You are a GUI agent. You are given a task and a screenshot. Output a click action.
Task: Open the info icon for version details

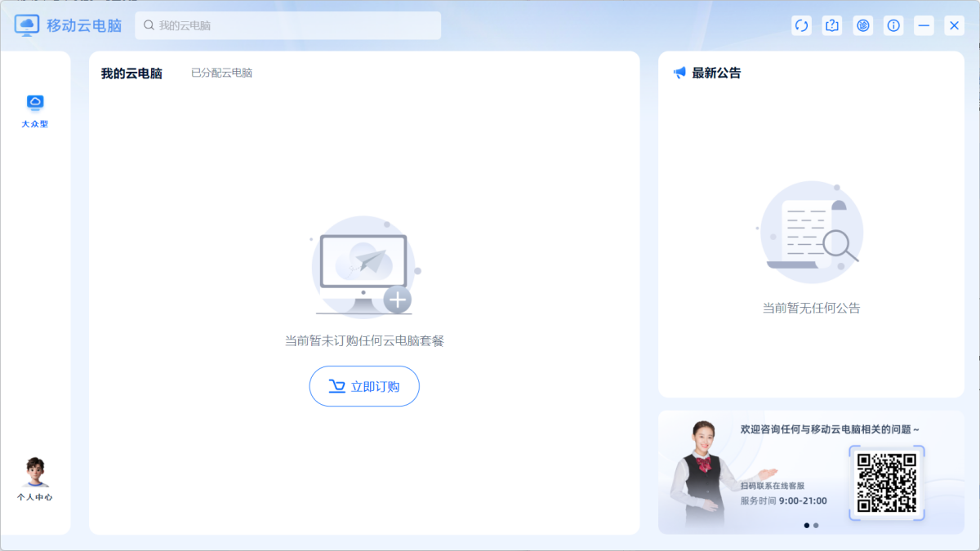tap(893, 25)
